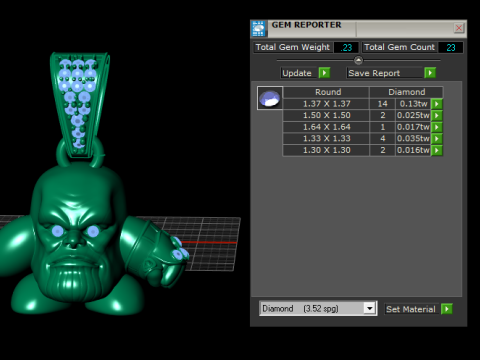Click the Save Report label
Image resolution: width=480 pixels, height=360 pixels.
pyautogui.click(x=374, y=73)
